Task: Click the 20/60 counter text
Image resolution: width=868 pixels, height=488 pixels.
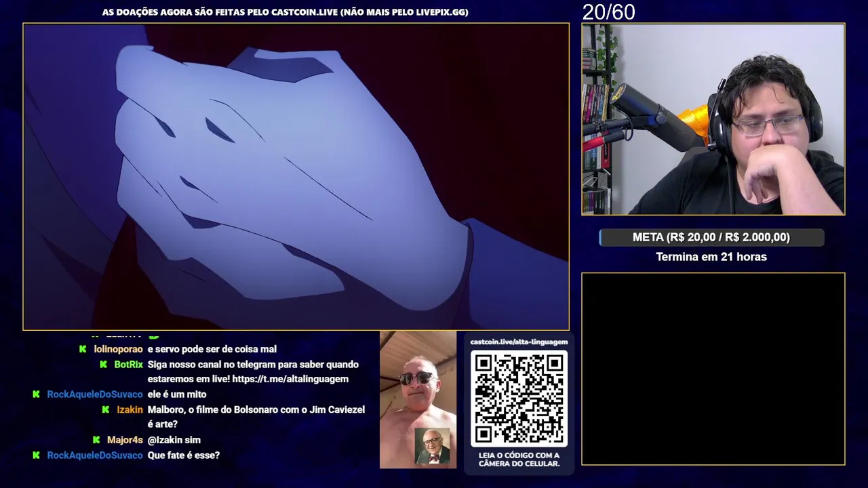Action: [x=608, y=12]
